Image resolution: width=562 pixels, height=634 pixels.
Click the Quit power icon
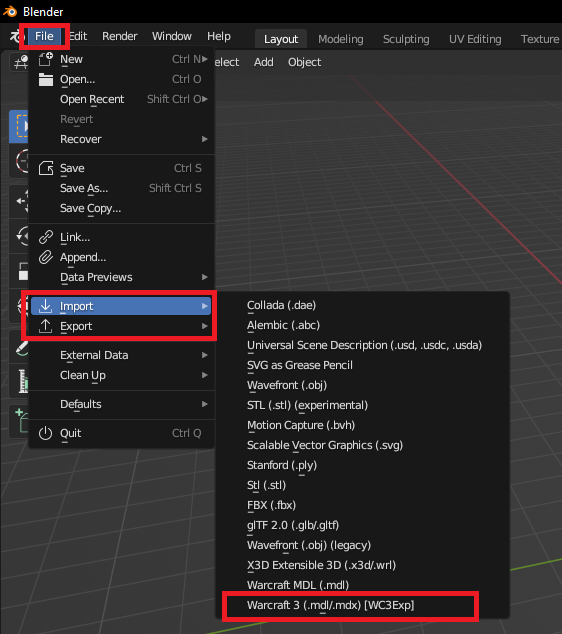(46, 433)
